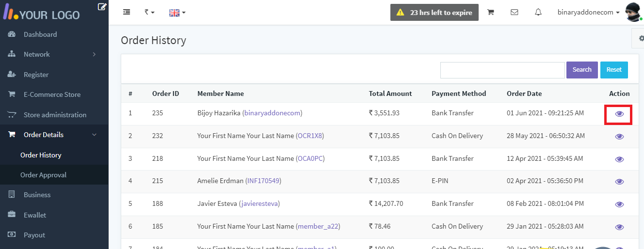Click the ₹ 14,207.70 amount cell
644x249 pixels.
click(386, 203)
